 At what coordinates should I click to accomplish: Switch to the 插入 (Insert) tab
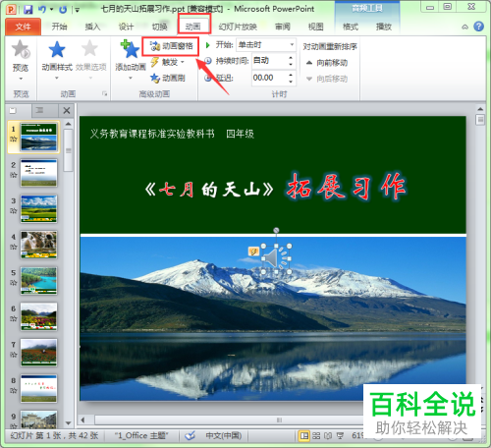tap(92, 27)
